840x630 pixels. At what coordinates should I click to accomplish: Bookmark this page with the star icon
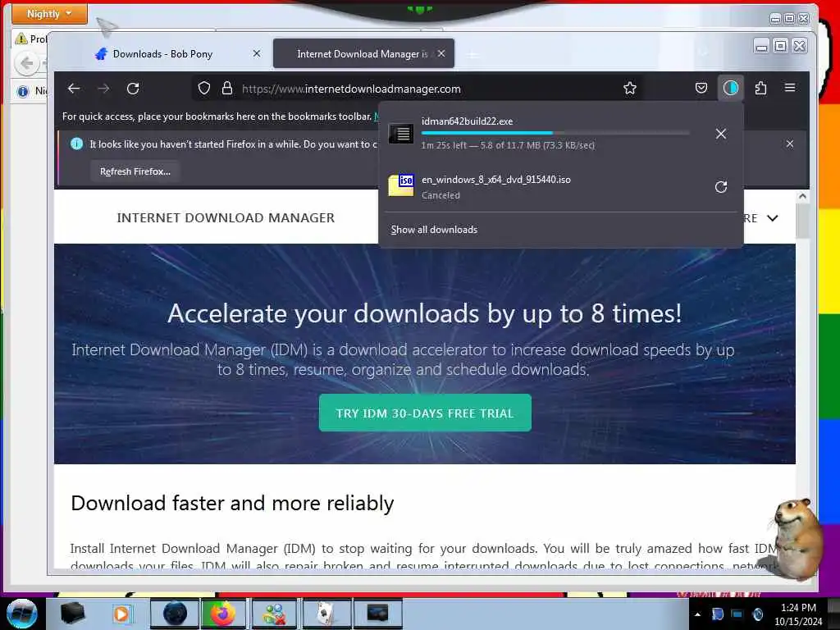point(630,89)
